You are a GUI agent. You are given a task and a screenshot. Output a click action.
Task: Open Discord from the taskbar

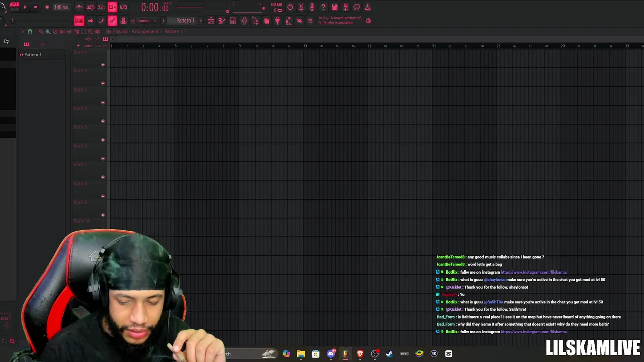(x=331, y=354)
